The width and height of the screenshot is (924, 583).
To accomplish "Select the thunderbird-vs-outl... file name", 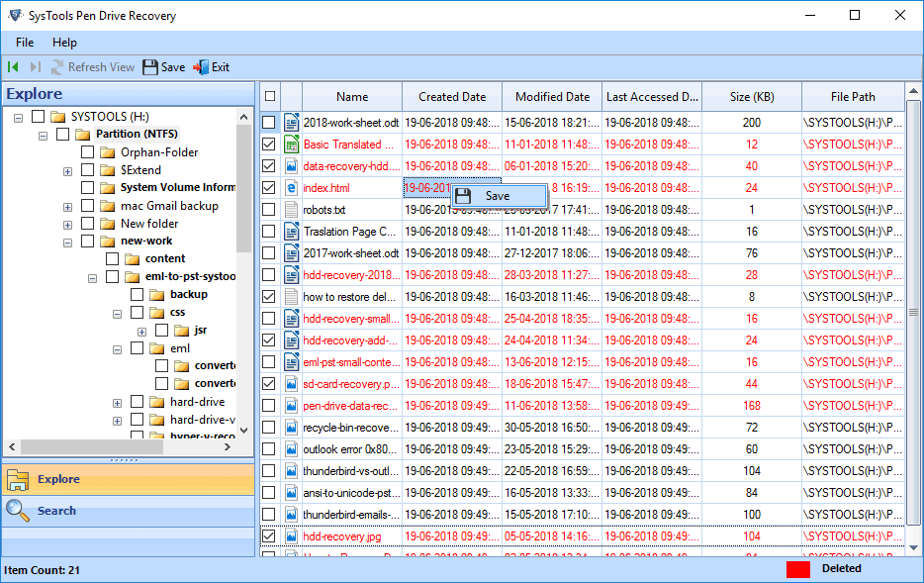I will (x=350, y=471).
